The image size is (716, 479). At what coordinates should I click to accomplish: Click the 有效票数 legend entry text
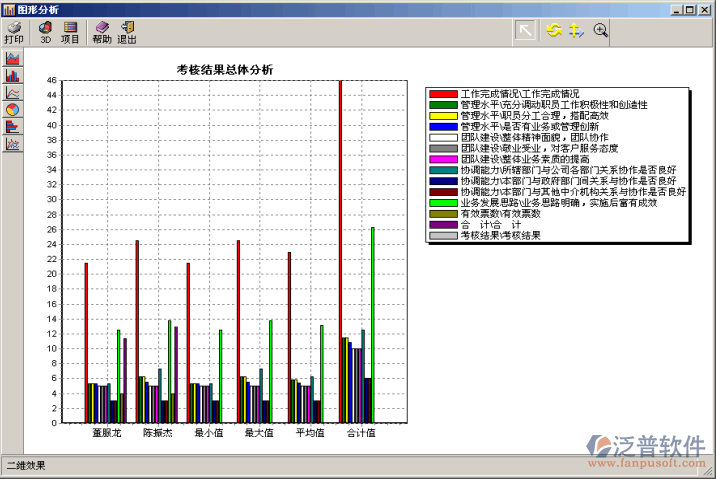point(500,214)
